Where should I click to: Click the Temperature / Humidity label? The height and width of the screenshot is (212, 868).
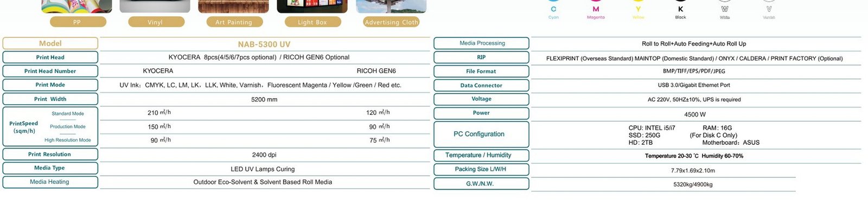pyautogui.click(x=482, y=156)
